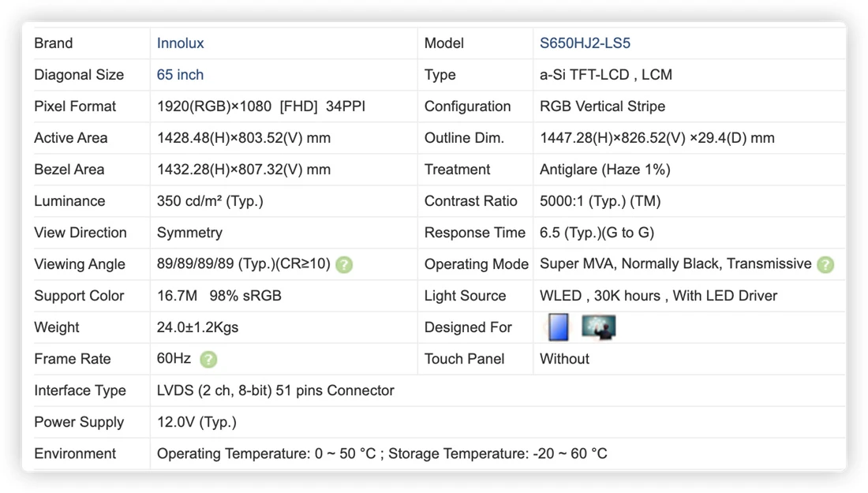Select the Symmetry view direction value
The width and height of the screenshot is (868, 493).
click(189, 233)
